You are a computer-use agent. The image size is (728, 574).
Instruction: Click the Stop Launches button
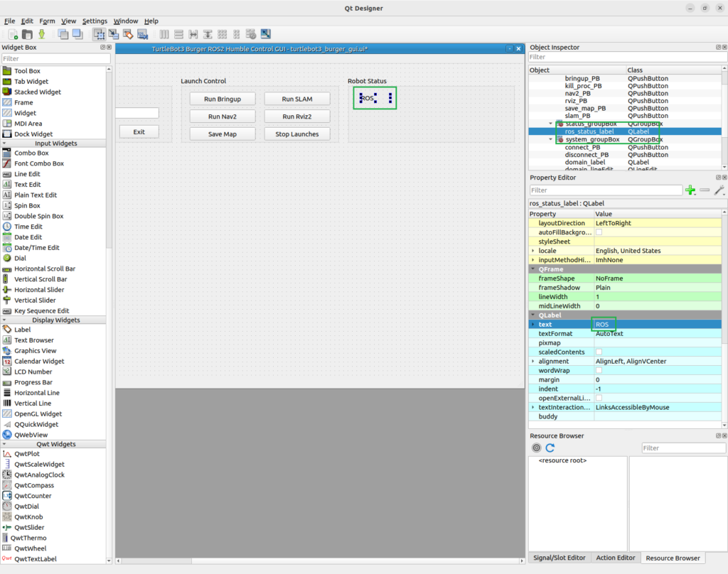coord(297,134)
